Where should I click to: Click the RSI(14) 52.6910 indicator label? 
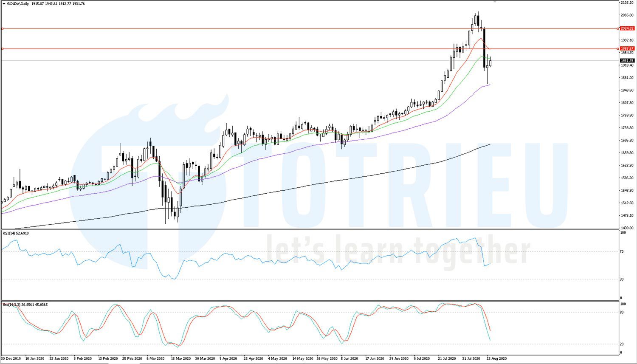16,233
